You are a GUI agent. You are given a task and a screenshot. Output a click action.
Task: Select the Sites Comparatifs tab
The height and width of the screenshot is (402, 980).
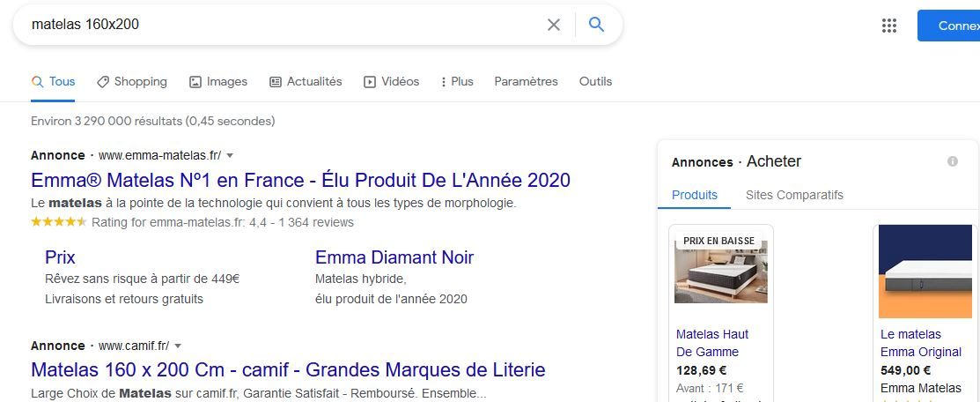click(794, 195)
